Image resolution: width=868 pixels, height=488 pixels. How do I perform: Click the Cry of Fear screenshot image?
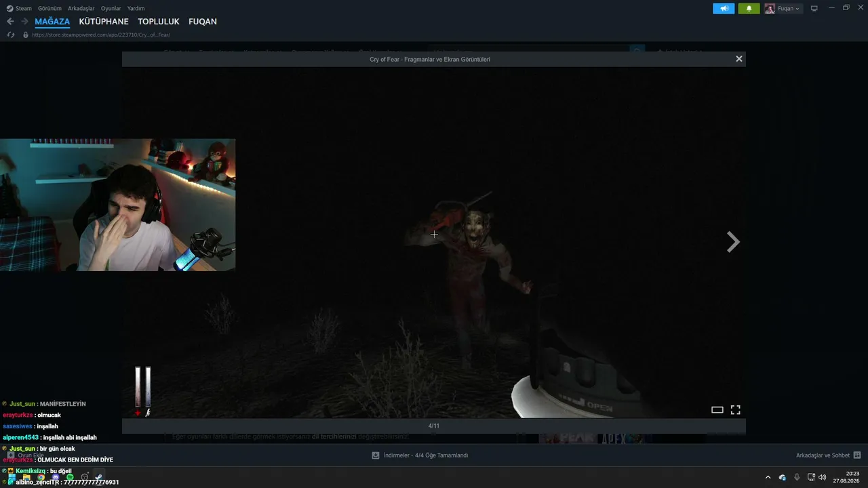[434, 242]
